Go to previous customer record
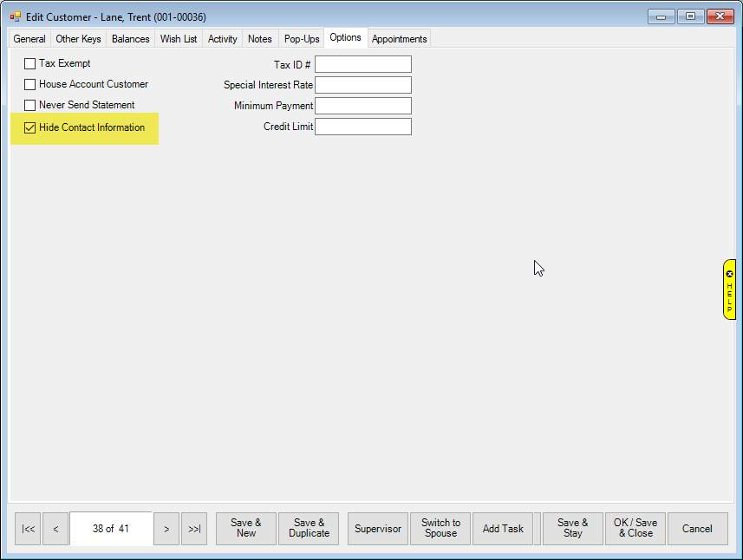Screen dimensions: 743x560 point(55,529)
